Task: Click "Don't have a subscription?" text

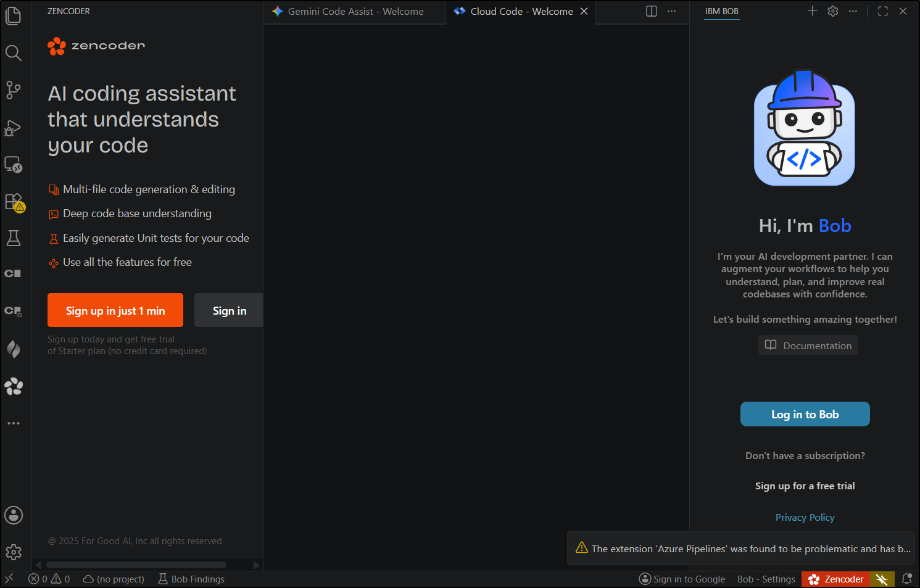Action: 805,456
